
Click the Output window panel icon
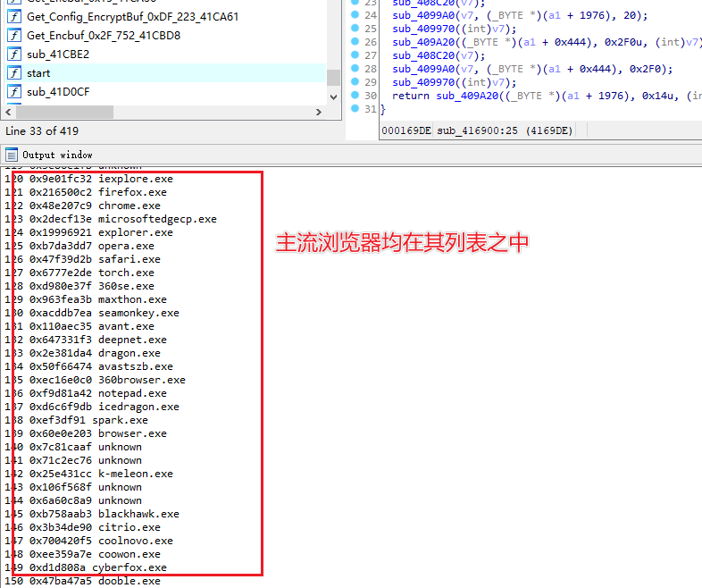pos(12,155)
